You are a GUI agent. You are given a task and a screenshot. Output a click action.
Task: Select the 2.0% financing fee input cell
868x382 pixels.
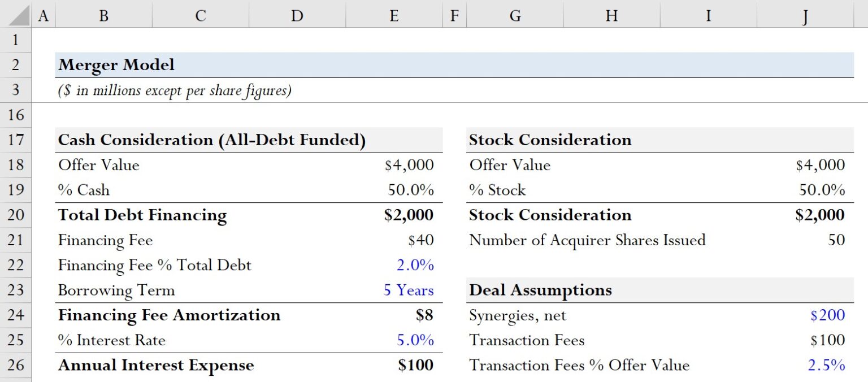click(x=394, y=265)
